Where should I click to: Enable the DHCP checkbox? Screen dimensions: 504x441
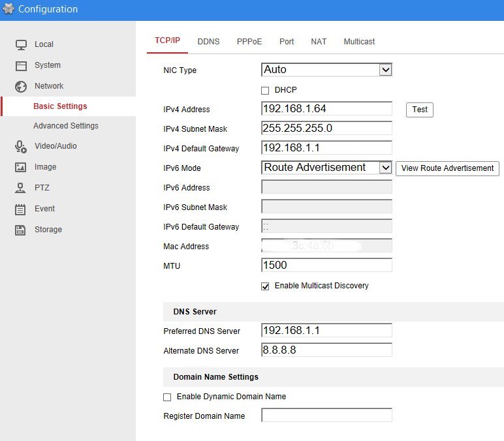pos(265,90)
